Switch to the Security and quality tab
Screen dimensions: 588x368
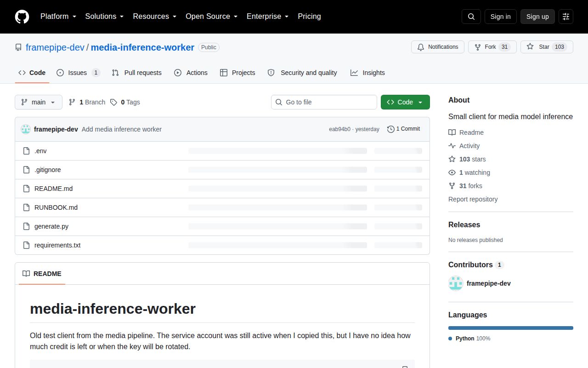tap(302, 73)
